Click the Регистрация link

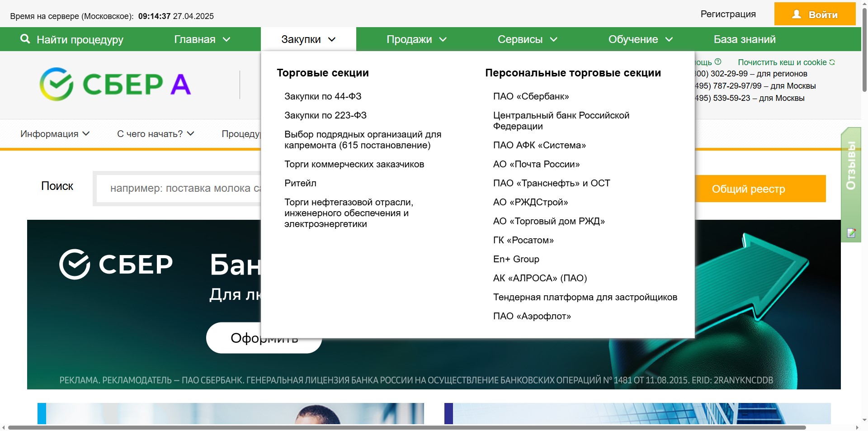coord(728,14)
